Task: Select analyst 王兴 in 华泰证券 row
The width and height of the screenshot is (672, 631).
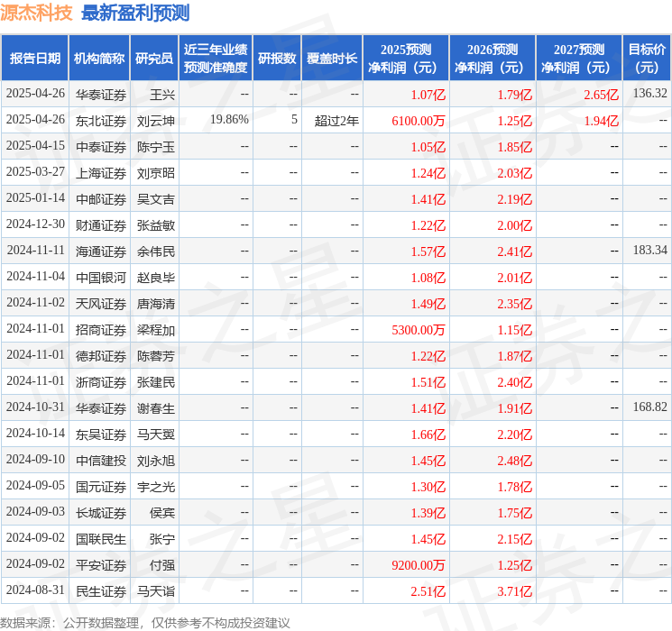Action: coord(162,95)
